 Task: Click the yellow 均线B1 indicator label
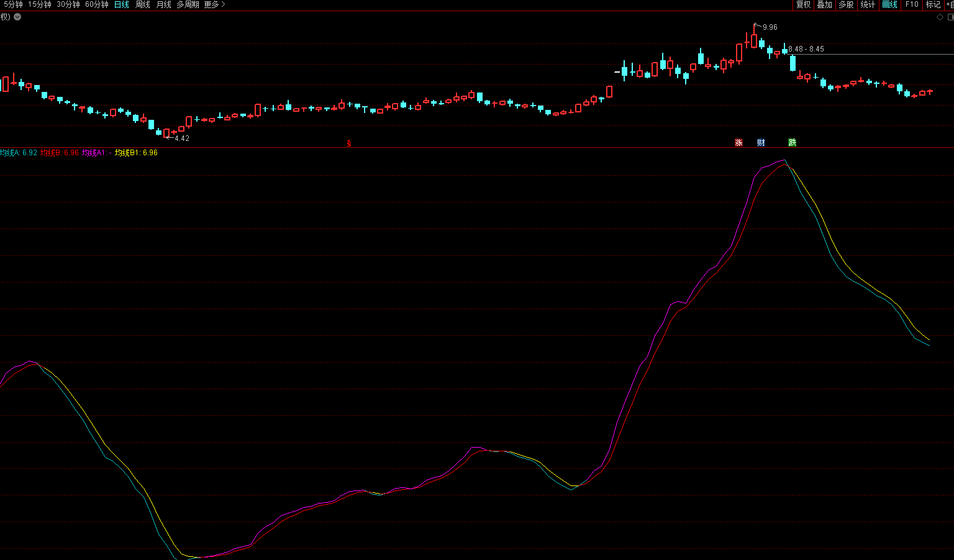(x=136, y=153)
